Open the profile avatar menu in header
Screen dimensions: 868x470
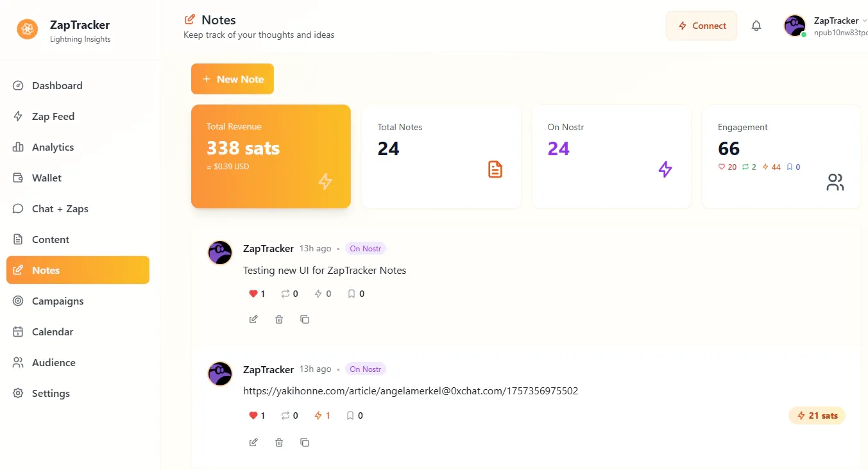click(x=795, y=26)
